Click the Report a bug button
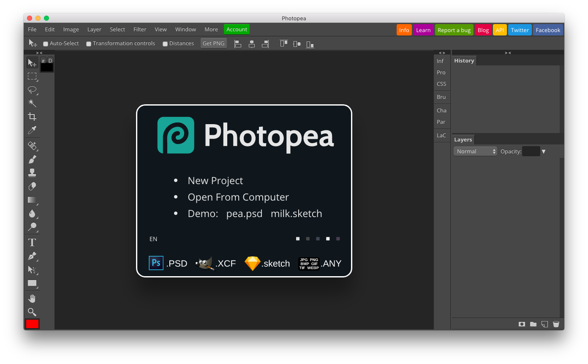 coord(454,30)
